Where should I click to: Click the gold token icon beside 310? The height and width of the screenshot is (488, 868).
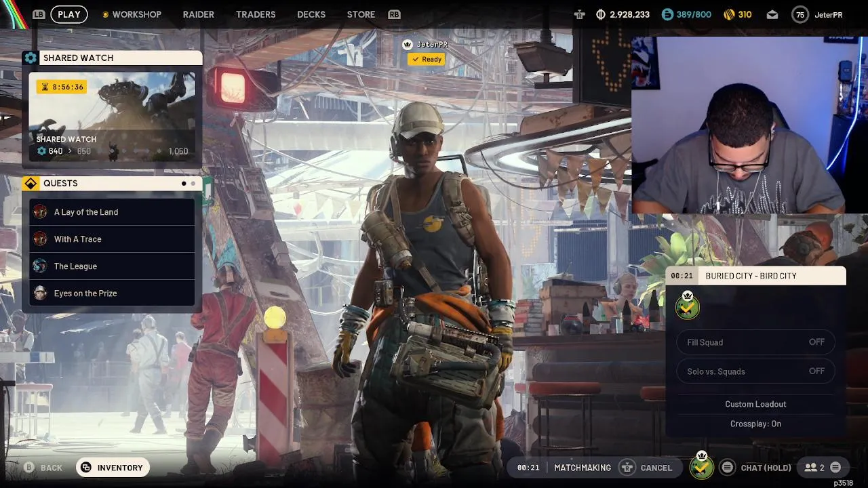[x=730, y=14]
